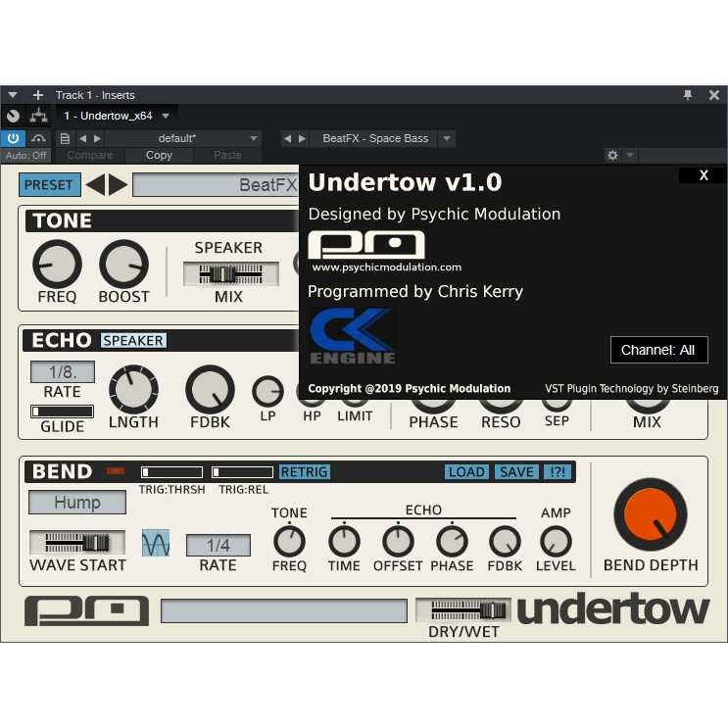
Task: Adjust the TONE BOOST knob
Action: point(124,265)
